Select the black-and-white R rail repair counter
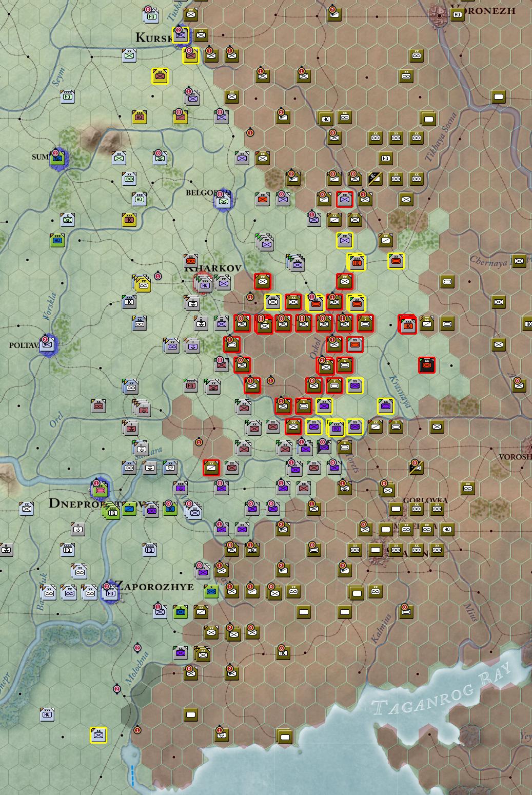Viewport: 532px width, 795px height. pos(375,179)
